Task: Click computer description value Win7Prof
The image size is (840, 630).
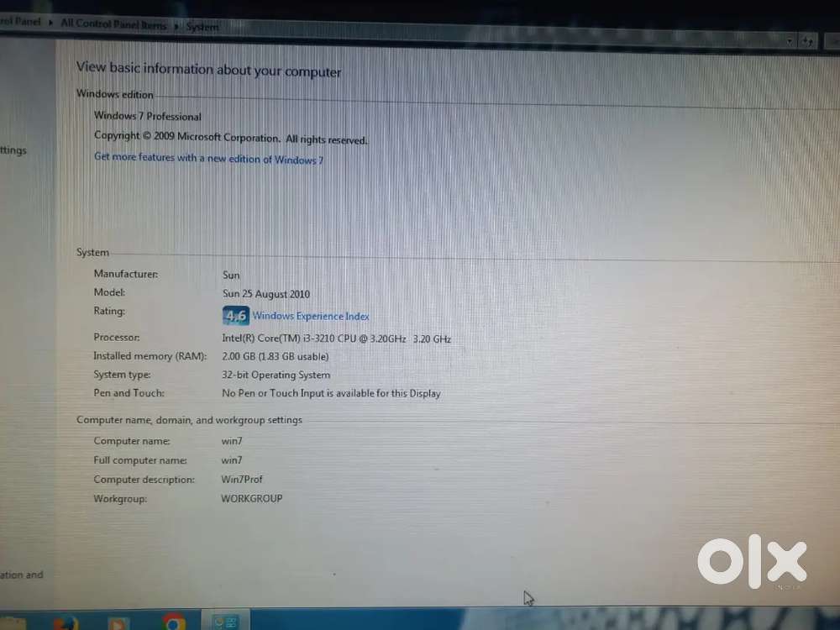Action: [x=242, y=479]
